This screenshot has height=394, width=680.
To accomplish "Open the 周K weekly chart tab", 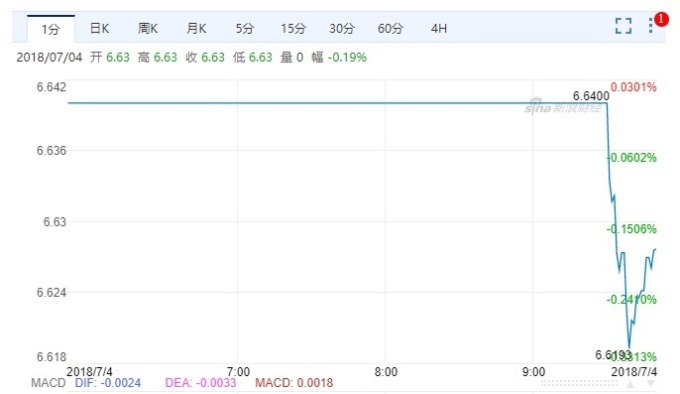I will pos(147,29).
